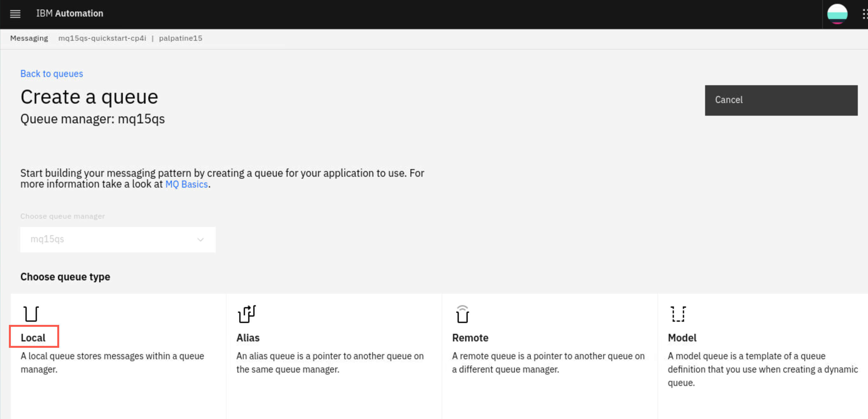The image size is (868, 419).
Task: Click the Messaging breadcrumb
Action: (x=29, y=38)
